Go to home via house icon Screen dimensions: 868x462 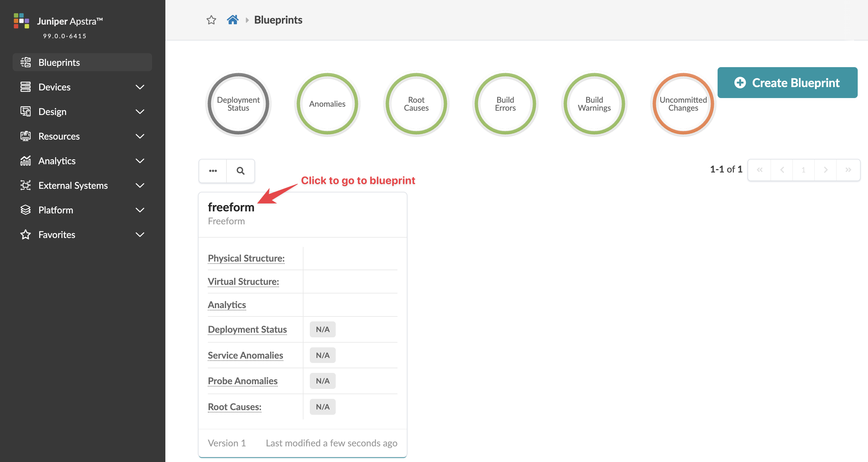(232, 20)
